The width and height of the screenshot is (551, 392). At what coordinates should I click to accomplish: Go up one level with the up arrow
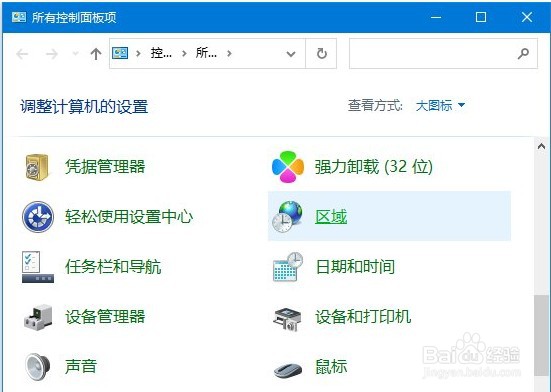[x=96, y=54]
